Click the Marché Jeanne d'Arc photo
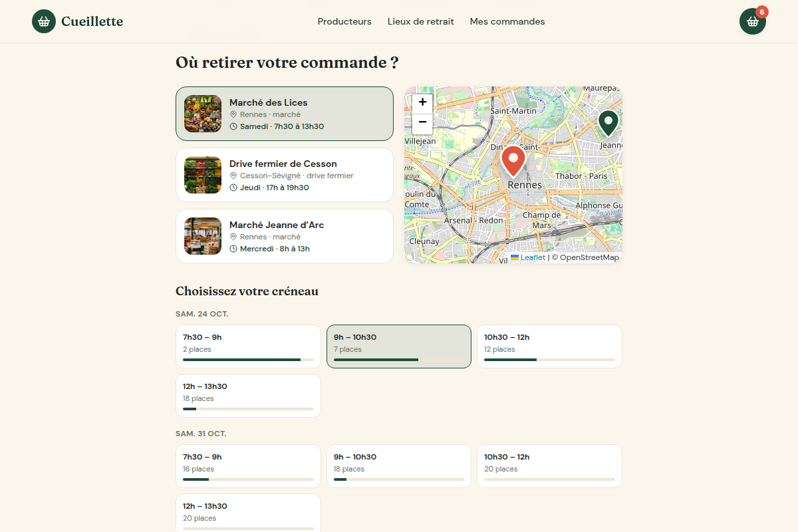 pyautogui.click(x=203, y=236)
